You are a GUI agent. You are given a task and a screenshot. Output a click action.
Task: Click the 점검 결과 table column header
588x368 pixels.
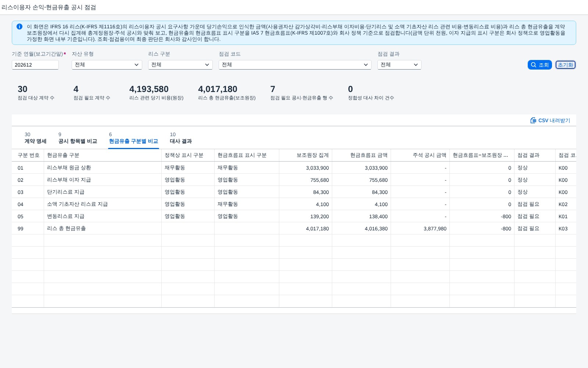point(535,155)
